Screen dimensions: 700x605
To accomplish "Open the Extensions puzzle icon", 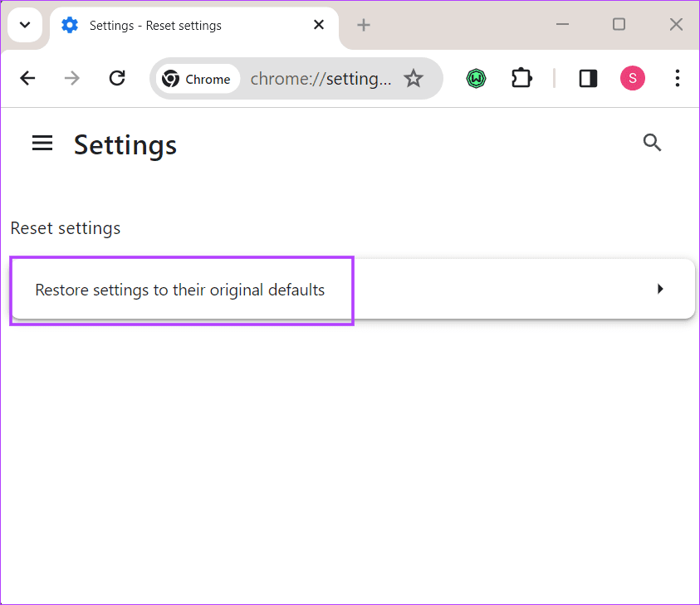I will (x=521, y=78).
